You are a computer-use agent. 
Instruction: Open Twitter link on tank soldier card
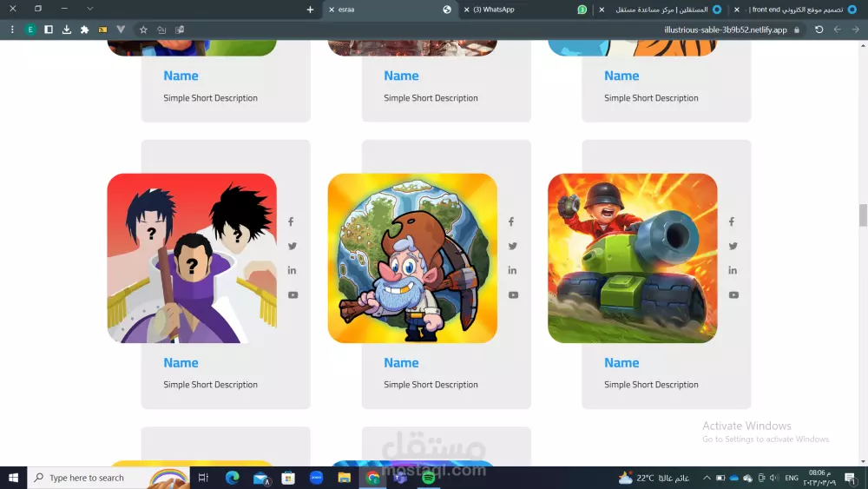pyautogui.click(x=733, y=246)
